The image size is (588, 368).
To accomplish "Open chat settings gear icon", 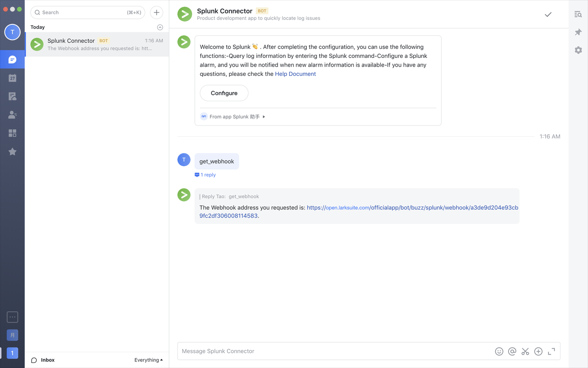I will [578, 50].
